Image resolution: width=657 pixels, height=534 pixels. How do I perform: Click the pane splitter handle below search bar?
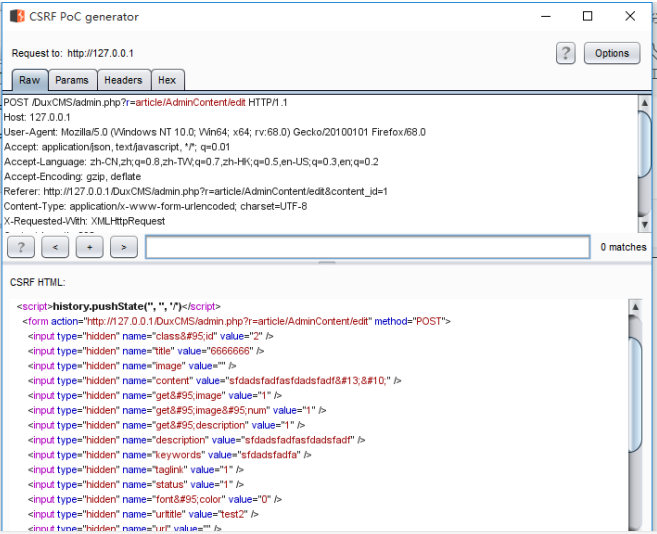pos(327,262)
